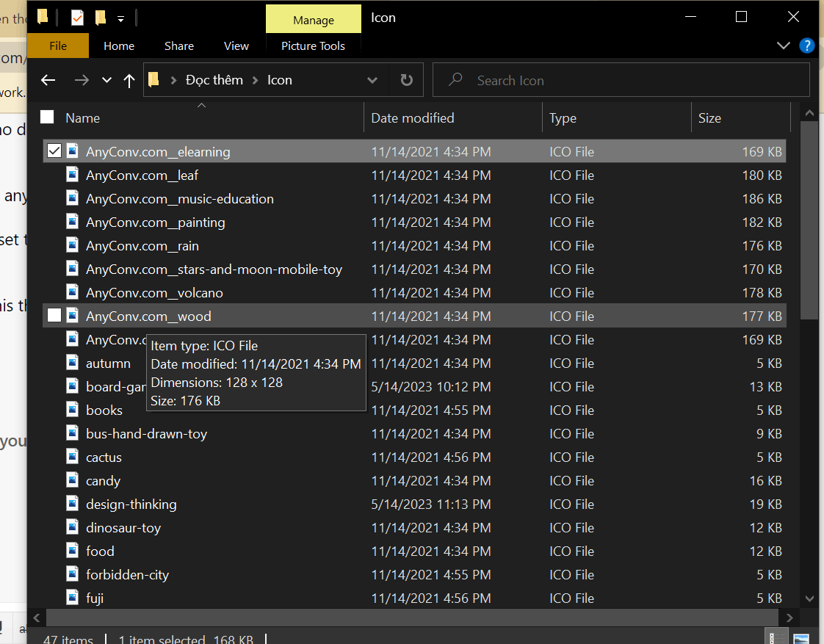Click the vertical scrollbar down arrow
The image size is (824, 644).
(809, 598)
